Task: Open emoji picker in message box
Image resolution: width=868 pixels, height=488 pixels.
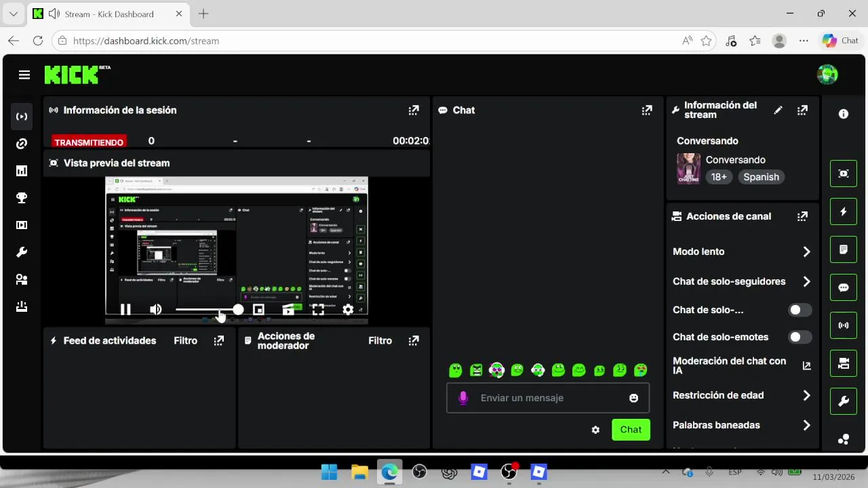Action: [x=634, y=398]
